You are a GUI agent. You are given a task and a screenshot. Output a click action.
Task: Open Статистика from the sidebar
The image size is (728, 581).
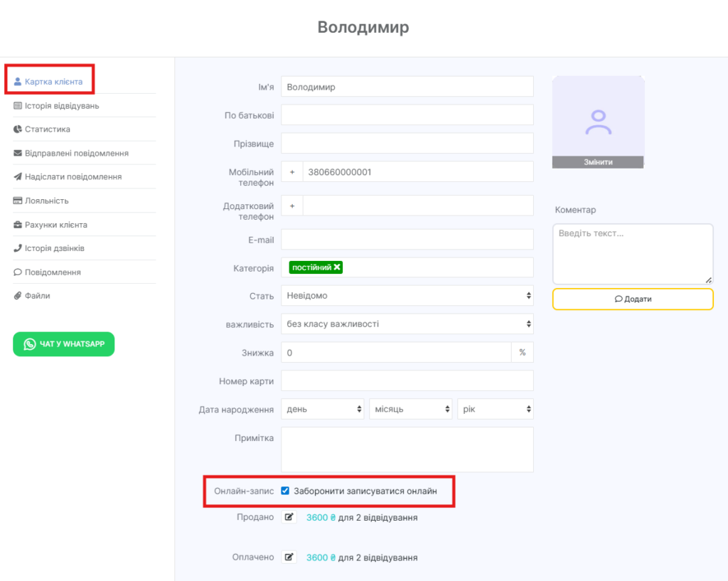click(x=47, y=129)
